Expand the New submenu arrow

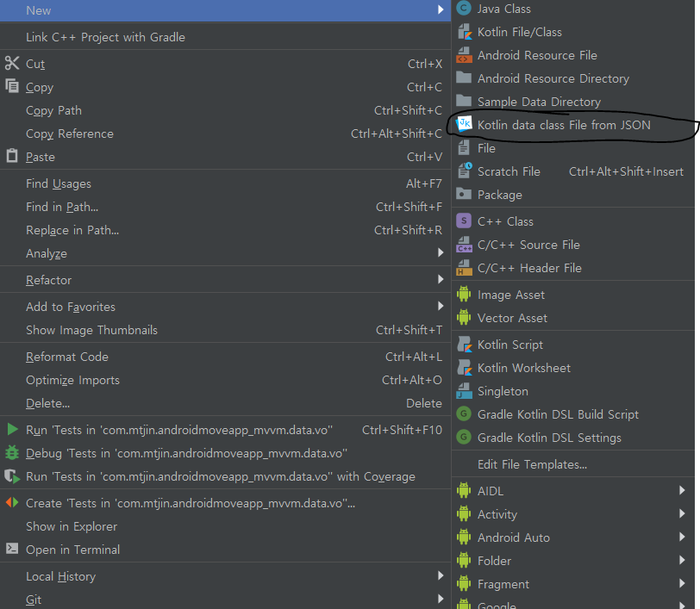(441, 9)
